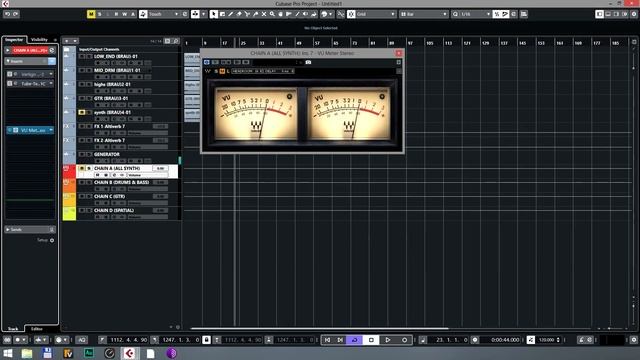Screen dimensions: 640x360
Task: Select the Erase tool
Action: point(239,14)
